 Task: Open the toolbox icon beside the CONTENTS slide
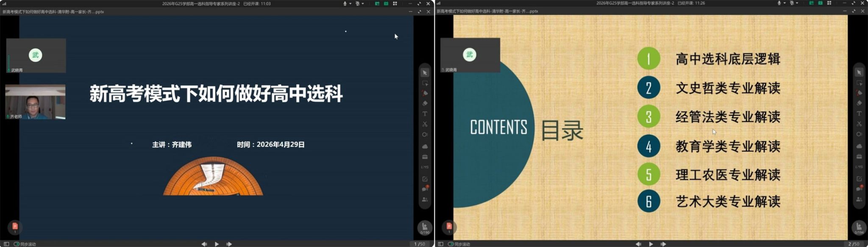(x=859, y=156)
